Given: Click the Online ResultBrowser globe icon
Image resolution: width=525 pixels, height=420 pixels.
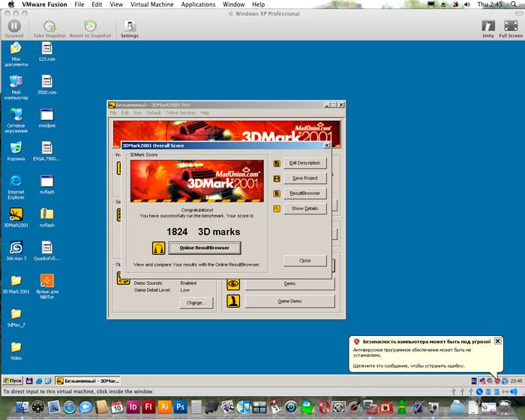Looking at the screenshot, I should point(158,248).
